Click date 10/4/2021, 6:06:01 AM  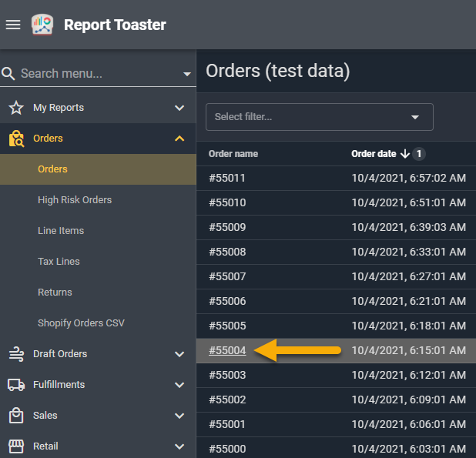[409, 424]
